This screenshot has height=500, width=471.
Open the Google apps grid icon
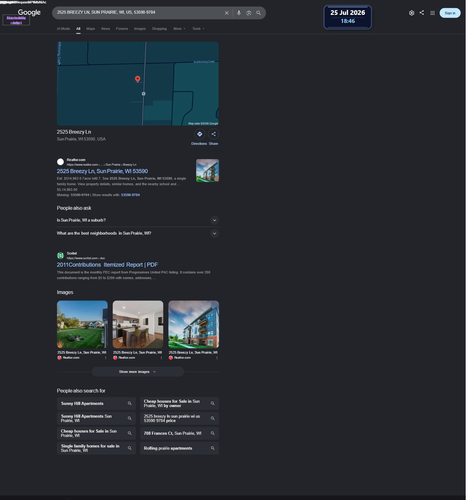[432, 13]
